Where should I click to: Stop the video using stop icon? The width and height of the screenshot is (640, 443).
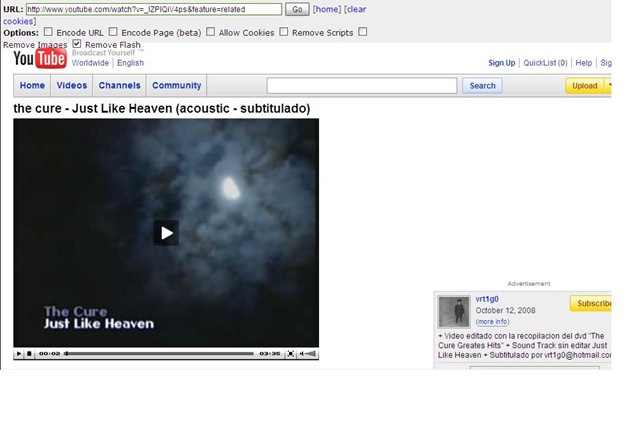pos(29,354)
